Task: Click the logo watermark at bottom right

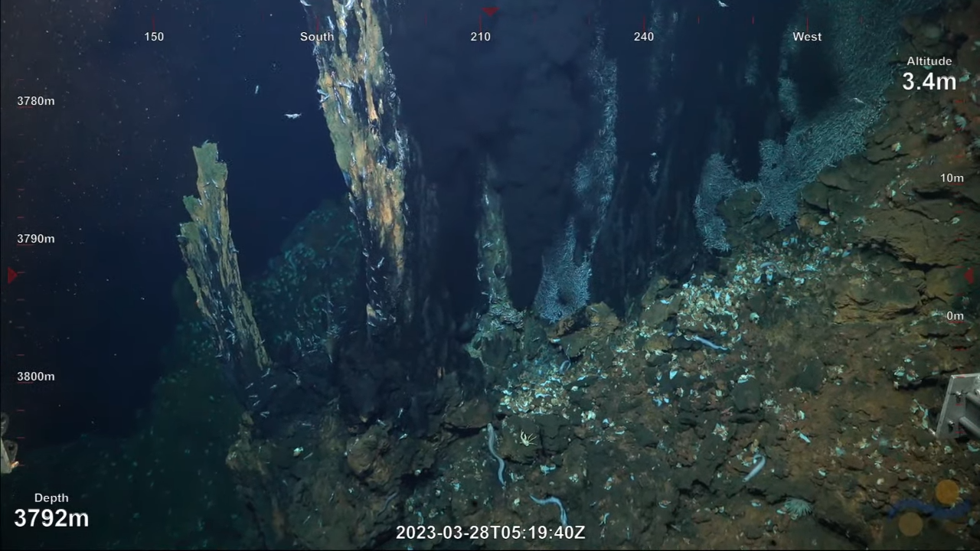Action: click(x=929, y=508)
